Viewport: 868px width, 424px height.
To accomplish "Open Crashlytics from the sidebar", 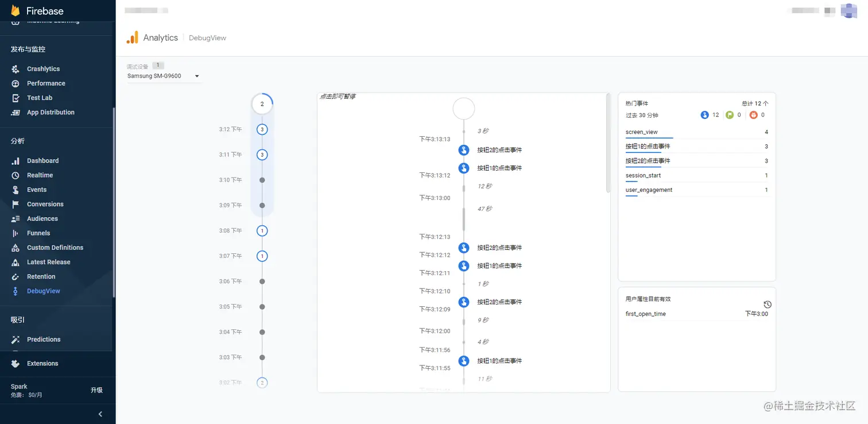I will click(x=43, y=69).
